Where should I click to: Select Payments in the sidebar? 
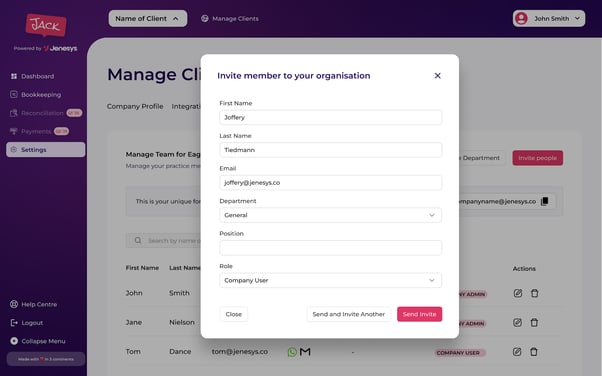(x=36, y=131)
